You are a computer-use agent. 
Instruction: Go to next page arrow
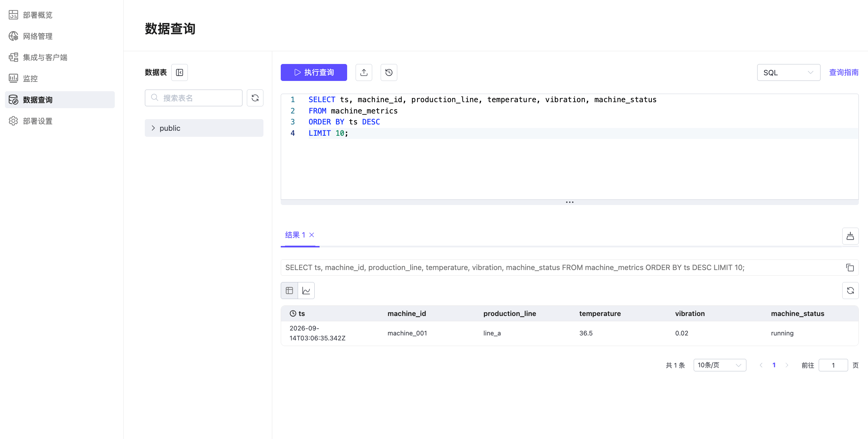(787, 365)
